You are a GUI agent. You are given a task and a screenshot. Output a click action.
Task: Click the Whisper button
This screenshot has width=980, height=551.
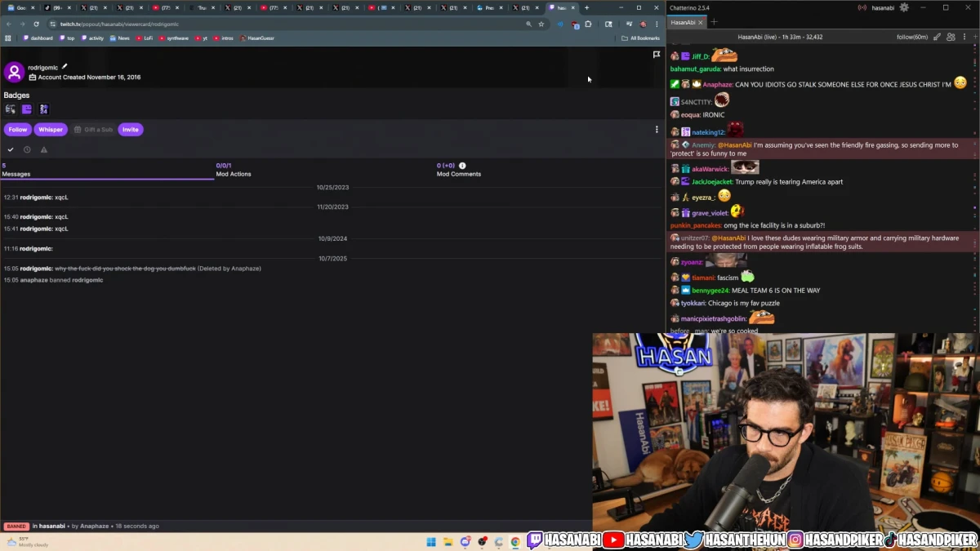coord(51,129)
